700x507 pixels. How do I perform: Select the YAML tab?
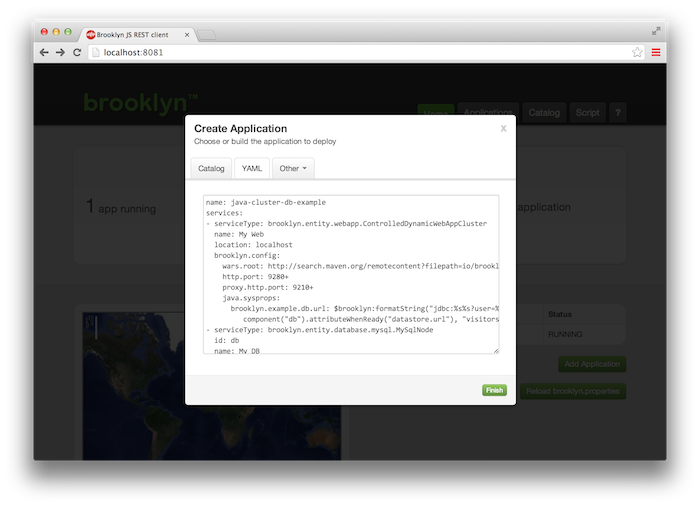252,169
